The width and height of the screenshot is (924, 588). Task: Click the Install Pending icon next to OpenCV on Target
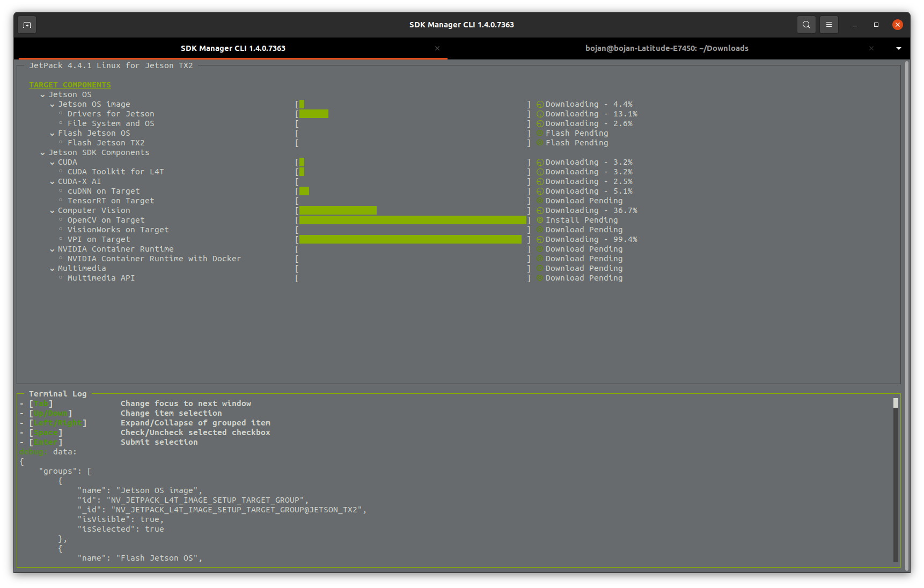pyautogui.click(x=540, y=220)
